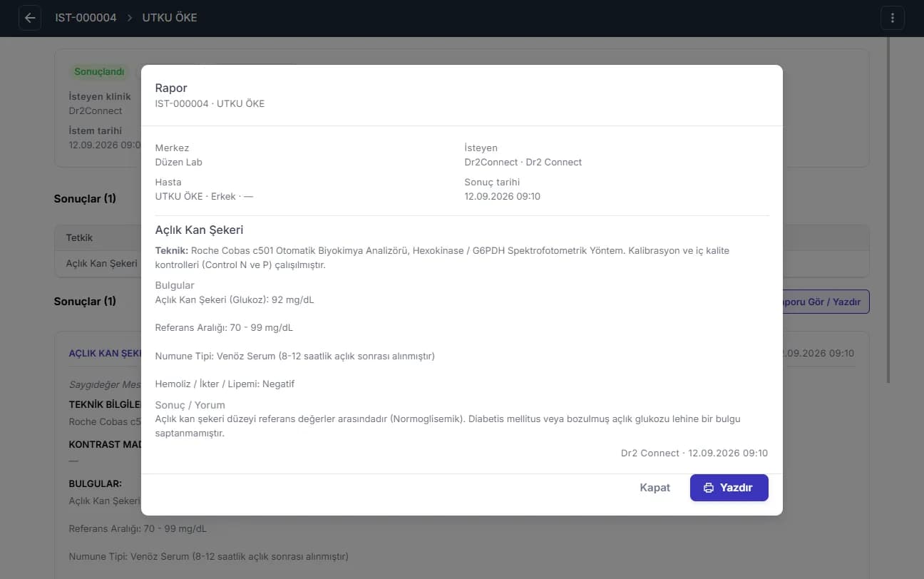
Task: Click the dialog title Rapor
Action: (171, 88)
